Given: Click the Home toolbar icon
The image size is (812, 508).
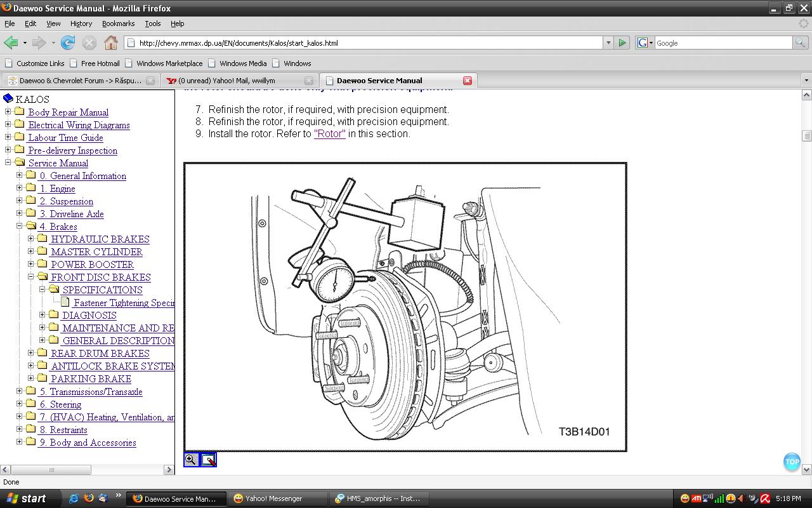Looking at the screenshot, I should click(x=111, y=43).
